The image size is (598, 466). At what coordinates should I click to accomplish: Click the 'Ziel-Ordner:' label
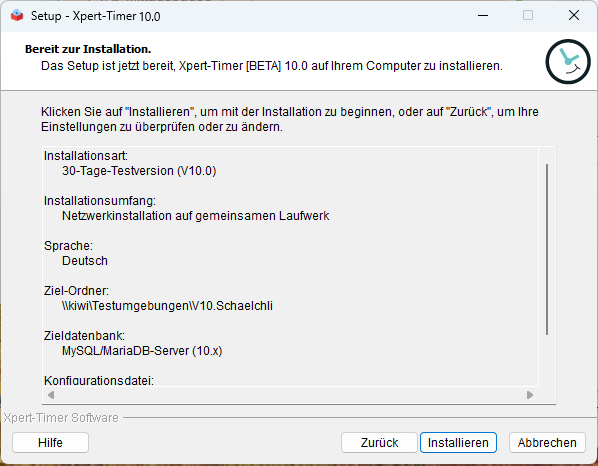tap(76, 291)
